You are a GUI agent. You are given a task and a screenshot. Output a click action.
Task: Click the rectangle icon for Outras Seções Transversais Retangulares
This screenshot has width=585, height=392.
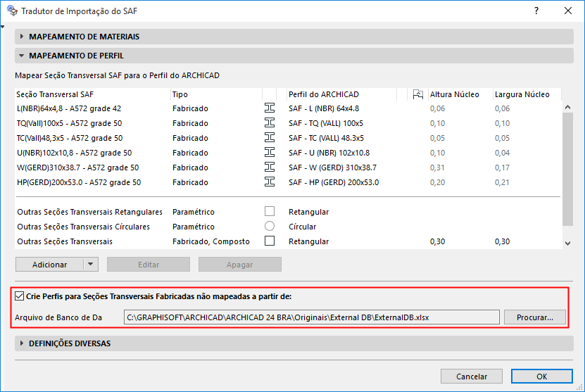[x=269, y=212]
